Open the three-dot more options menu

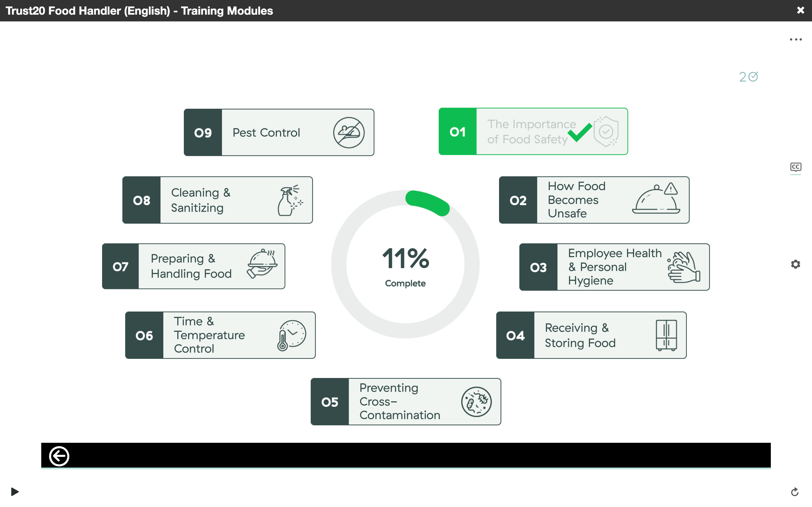point(796,39)
